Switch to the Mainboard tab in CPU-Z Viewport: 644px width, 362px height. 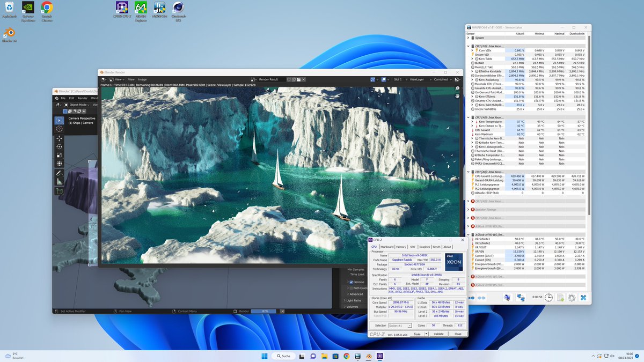point(387,247)
